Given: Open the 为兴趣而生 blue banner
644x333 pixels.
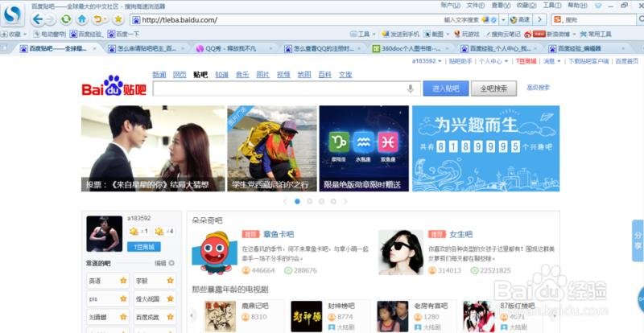Looking at the screenshot, I should [x=486, y=149].
